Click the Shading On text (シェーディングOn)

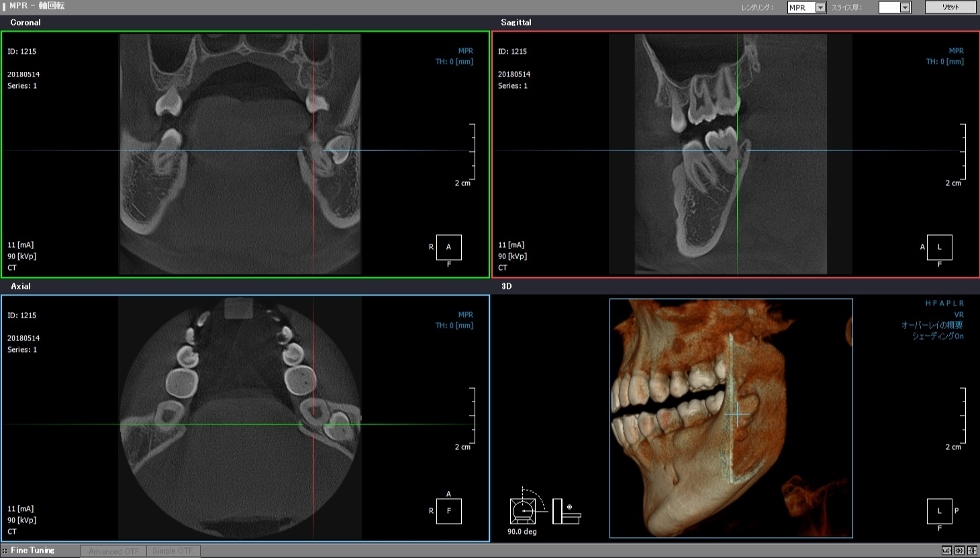coord(938,336)
